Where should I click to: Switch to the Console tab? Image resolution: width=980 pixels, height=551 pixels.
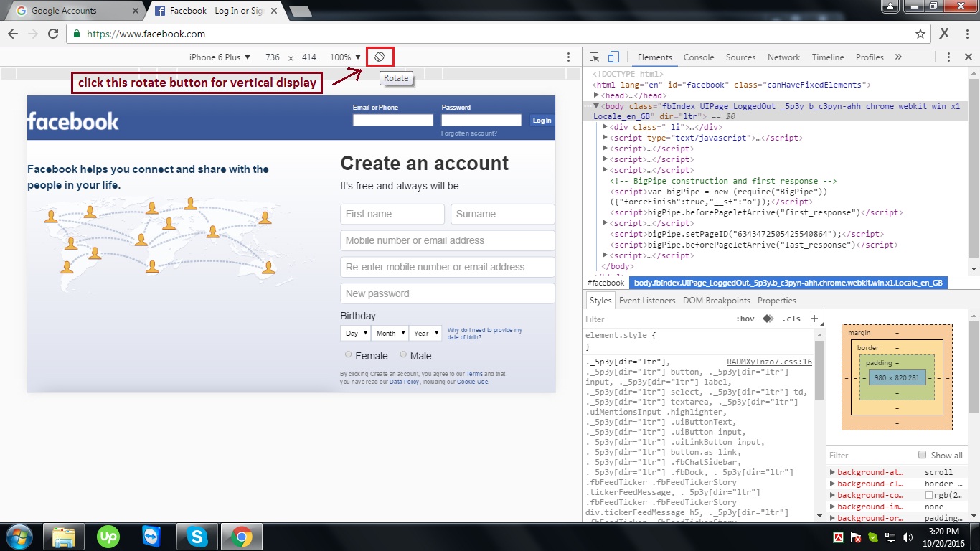tap(698, 57)
